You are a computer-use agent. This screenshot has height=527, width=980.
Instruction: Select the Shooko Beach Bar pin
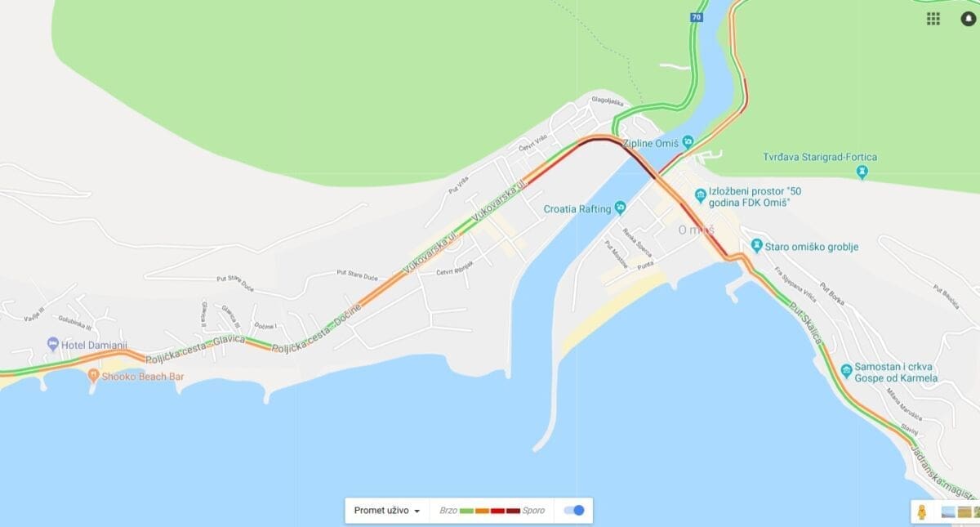(x=94, y=376)
